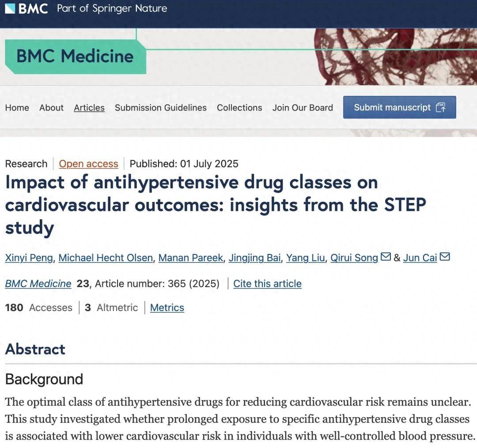Navigate to Collections
This screenshot has width=477, height=448.
click(x=239, y=108)
